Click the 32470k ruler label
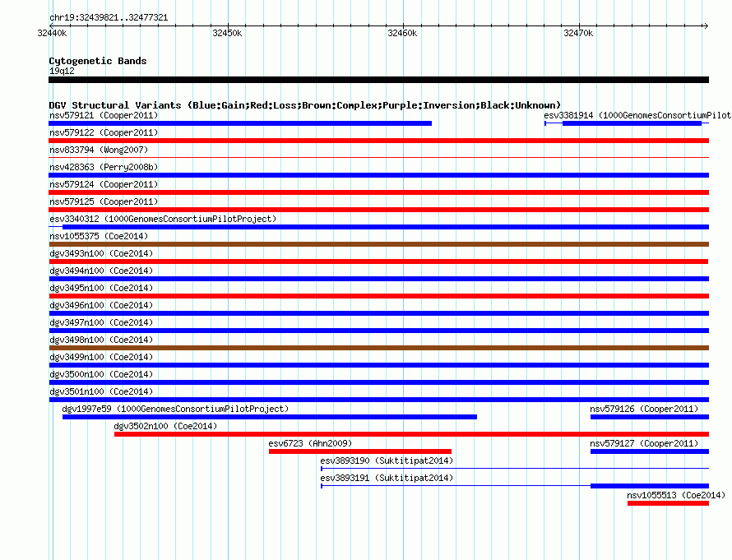Viewport: 732px width, 560px height. [578, 33]
